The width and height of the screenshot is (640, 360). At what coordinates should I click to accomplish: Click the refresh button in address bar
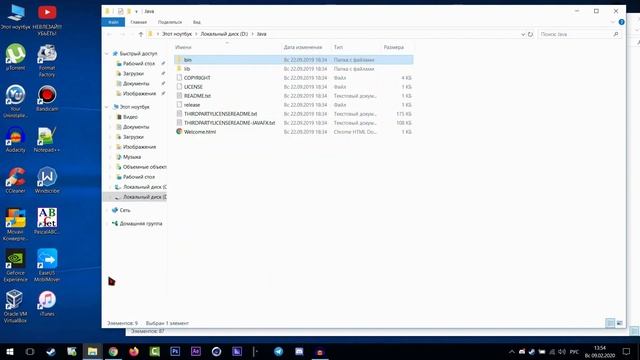[x=530, y=34]
